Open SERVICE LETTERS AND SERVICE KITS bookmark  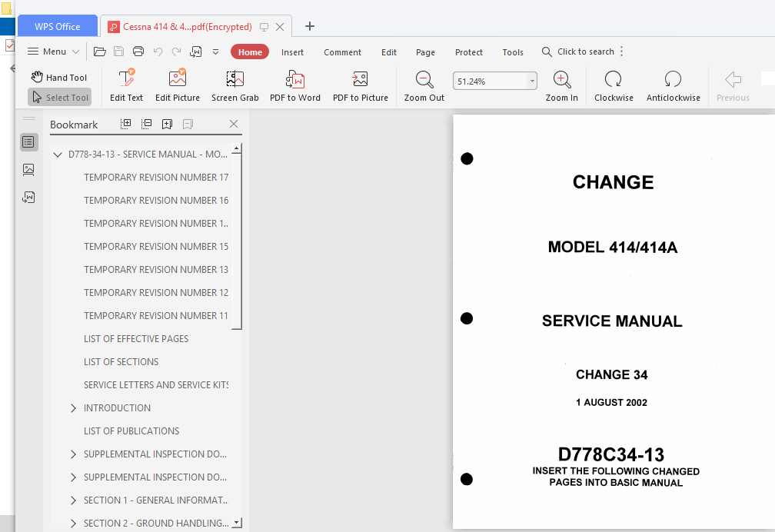(x=156, y=384)
